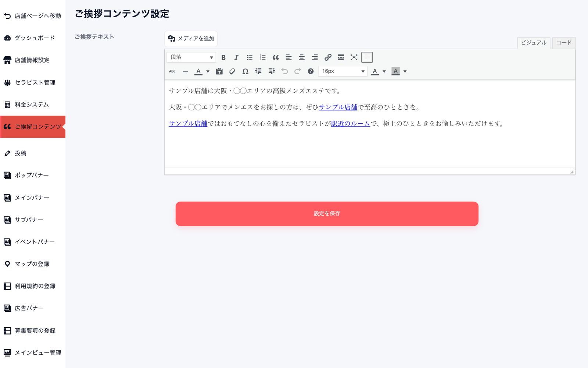
Task: Click the メインビュー管理 icon
Action: tap(7, 353)
